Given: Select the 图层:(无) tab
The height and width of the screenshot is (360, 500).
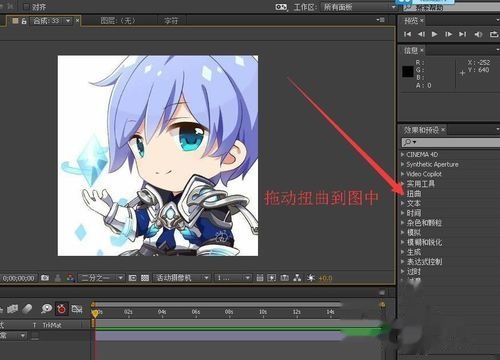Looking at the screenshot, I should [118, 21].
